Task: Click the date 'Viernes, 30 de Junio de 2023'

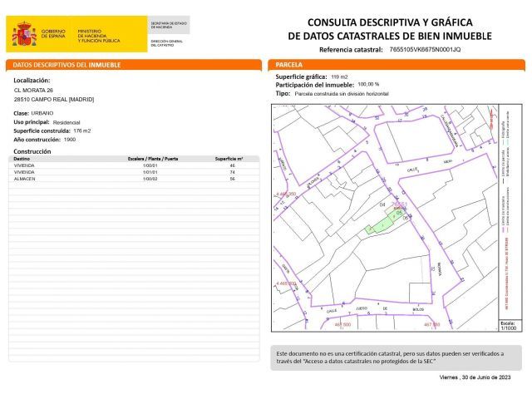Action: [x=475, y=377]
